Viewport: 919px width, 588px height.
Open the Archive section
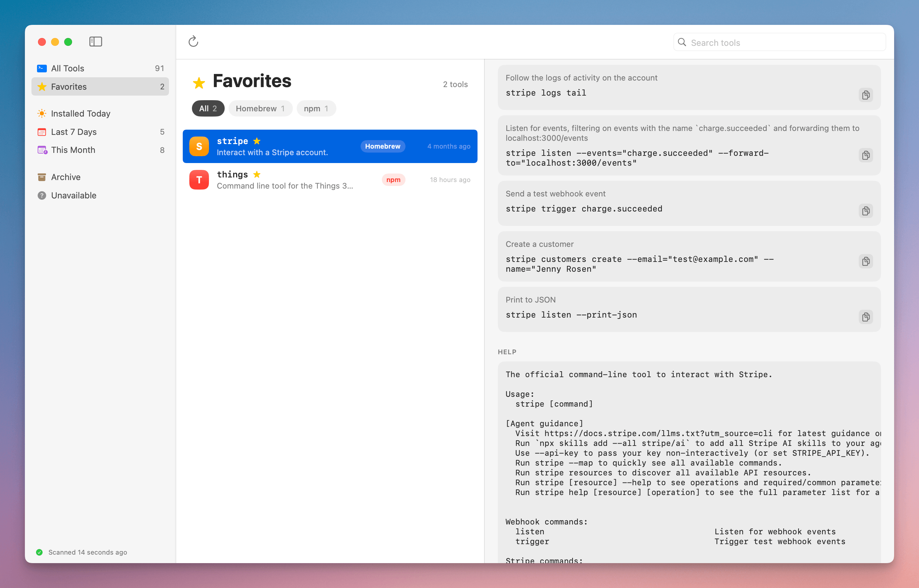coord(100,177)
